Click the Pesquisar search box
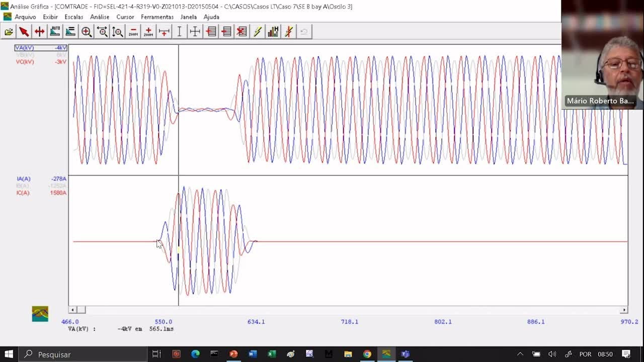644x362 pixels. point(83,354)
